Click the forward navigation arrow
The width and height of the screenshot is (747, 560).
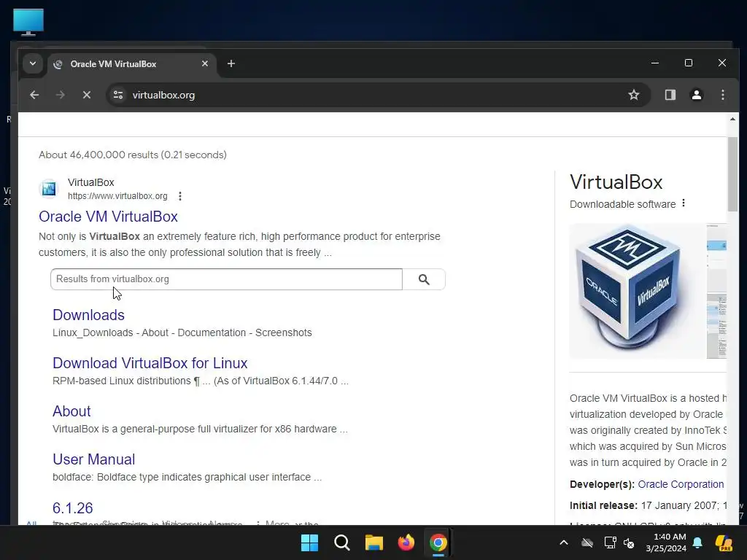point(60,95)
